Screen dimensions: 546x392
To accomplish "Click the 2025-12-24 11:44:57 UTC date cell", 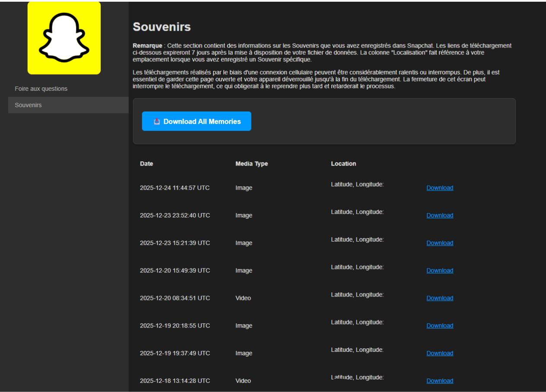I will (x=175, y=188).
